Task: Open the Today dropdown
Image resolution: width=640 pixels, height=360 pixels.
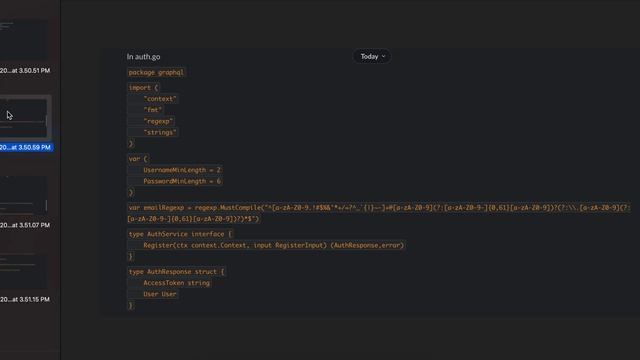Action: 372,56
